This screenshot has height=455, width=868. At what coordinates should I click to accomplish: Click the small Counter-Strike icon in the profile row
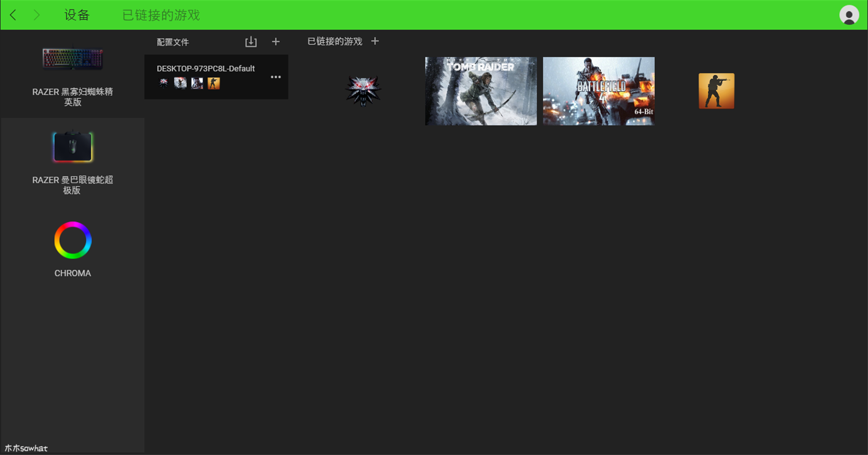[214, 83]
